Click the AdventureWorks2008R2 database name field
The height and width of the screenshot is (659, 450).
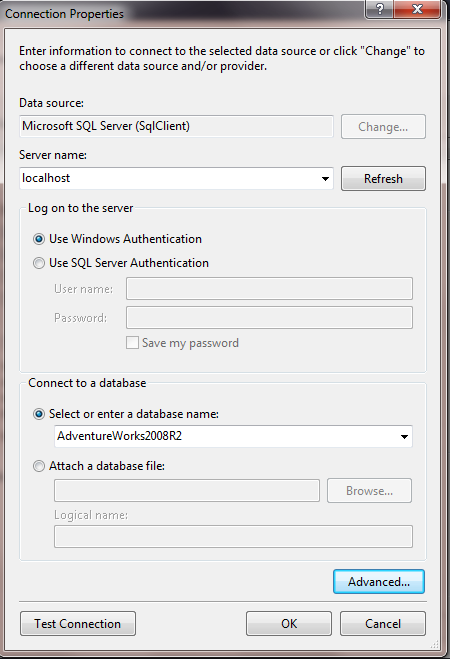click(x=225, y=436)
